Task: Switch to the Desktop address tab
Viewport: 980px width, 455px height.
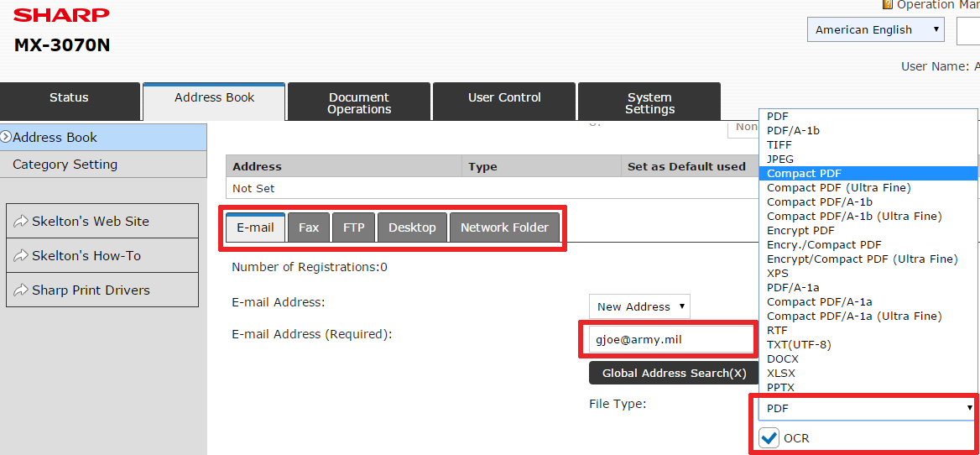Action: 413,227
